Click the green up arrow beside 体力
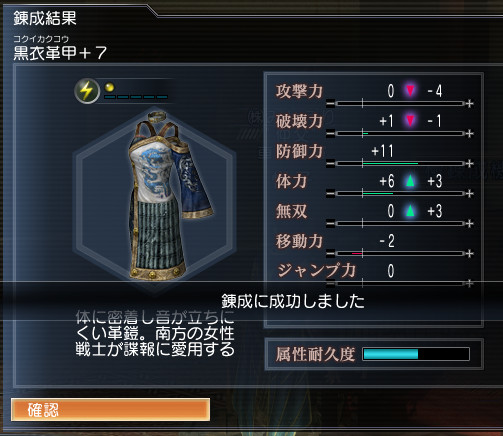 [x=410, y=181]
